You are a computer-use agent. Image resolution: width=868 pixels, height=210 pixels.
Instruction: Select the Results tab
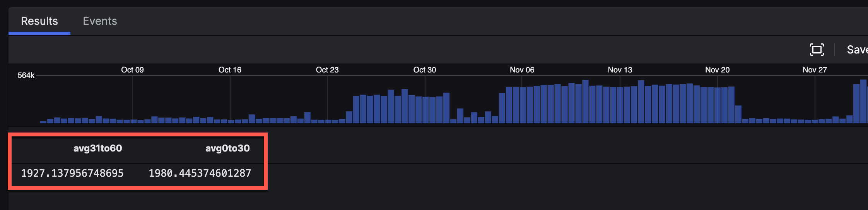(39, 21)
